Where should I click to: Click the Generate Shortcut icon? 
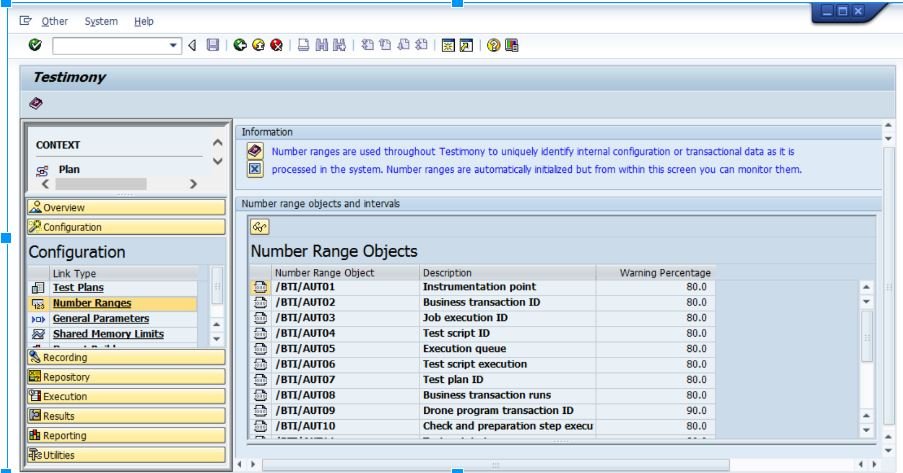tap(466, 45)
